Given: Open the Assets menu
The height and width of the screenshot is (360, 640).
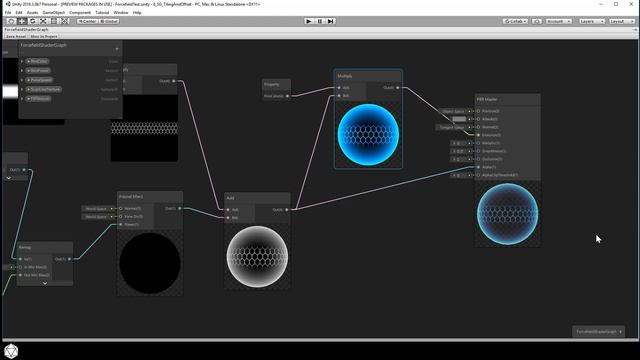Looking at the screenshot, I should [32, 13].
